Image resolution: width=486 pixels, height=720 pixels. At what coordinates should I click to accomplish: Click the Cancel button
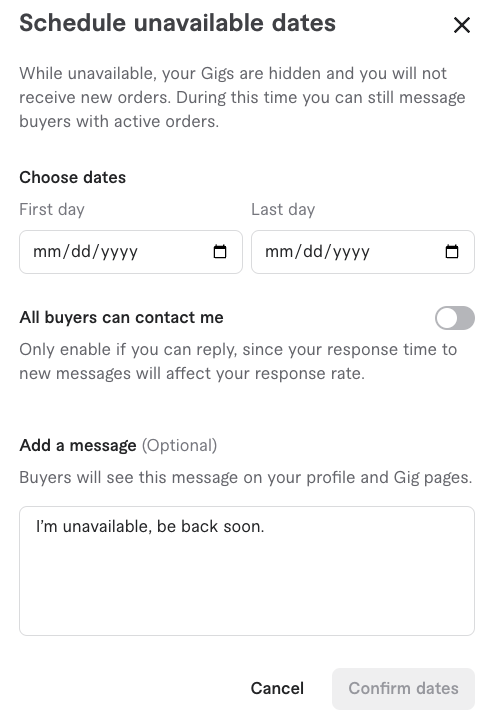(277, 688)
